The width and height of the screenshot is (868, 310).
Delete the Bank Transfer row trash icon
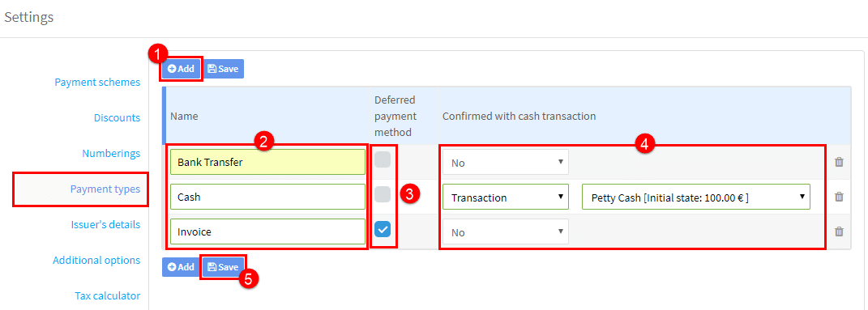(x=839, y=162)
